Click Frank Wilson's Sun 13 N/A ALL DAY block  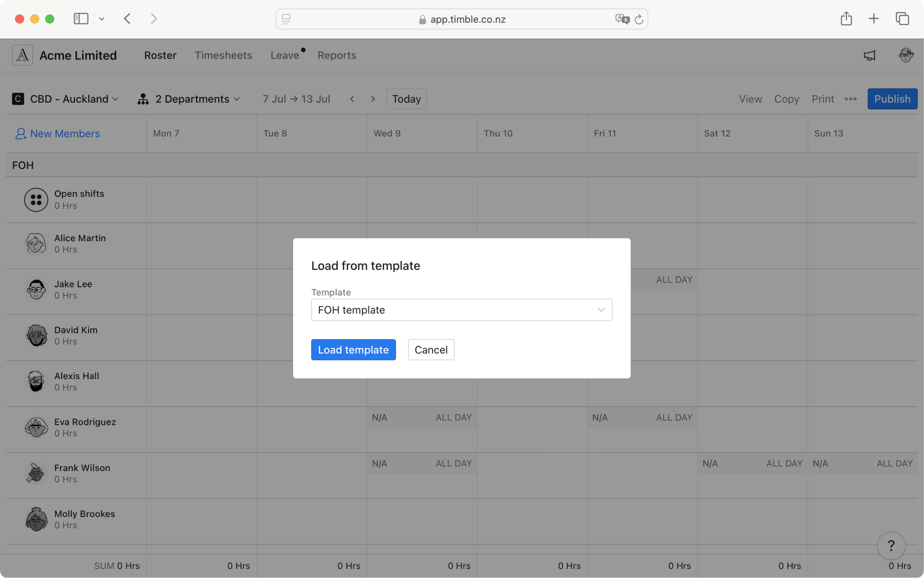(x=862, y=464)
